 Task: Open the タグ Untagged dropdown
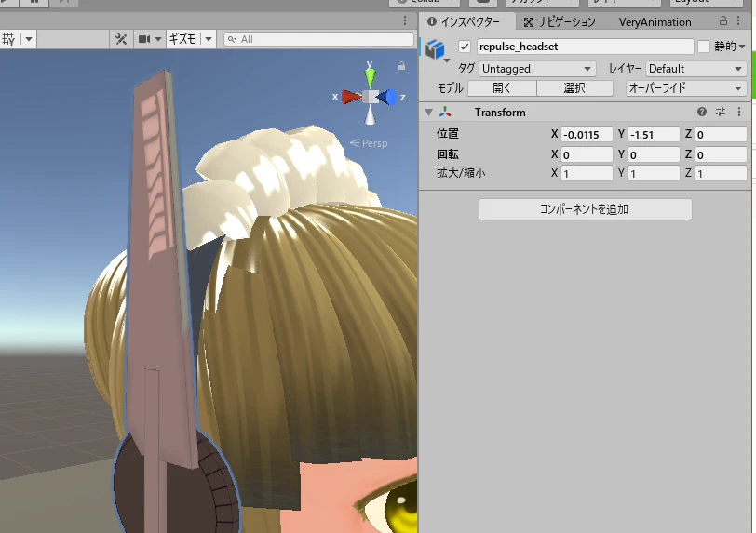537,69
